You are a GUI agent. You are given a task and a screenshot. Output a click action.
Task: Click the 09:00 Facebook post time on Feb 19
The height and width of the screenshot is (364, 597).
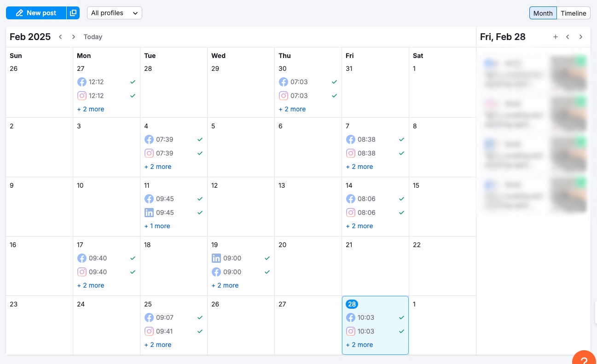232,272
